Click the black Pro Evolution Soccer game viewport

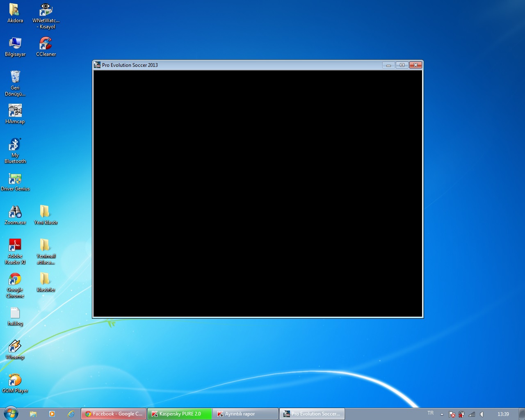click(x=258, y=193)
